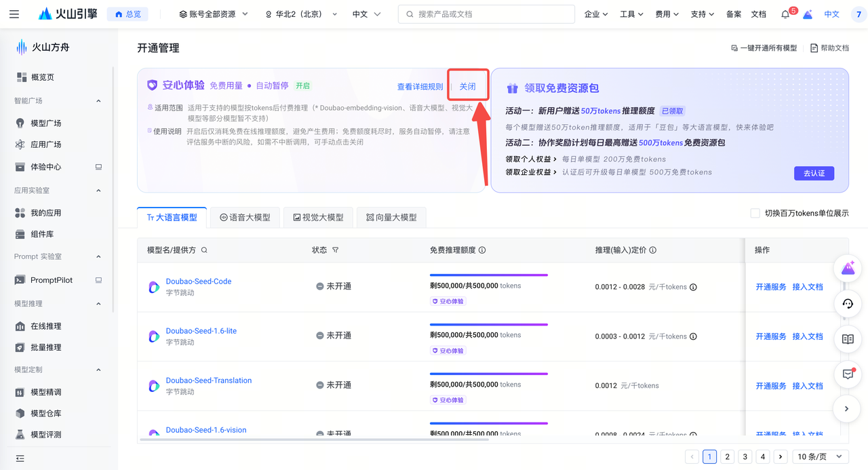
Task: Open the 账号全部资源 dropdown
Action: (x=214, y=14)
